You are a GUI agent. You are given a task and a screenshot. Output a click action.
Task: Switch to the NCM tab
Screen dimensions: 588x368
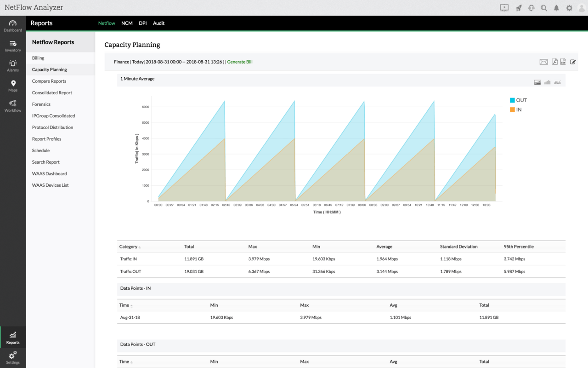coord(127,23)
